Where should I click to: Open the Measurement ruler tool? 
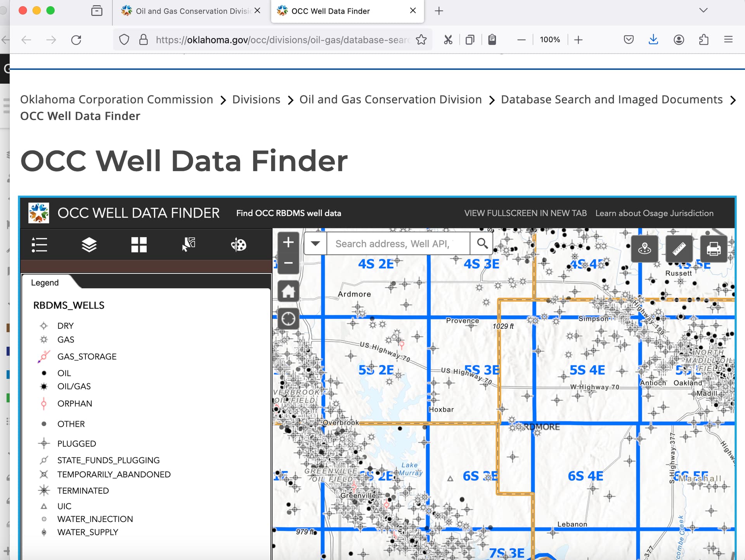(x=679, y=249)
